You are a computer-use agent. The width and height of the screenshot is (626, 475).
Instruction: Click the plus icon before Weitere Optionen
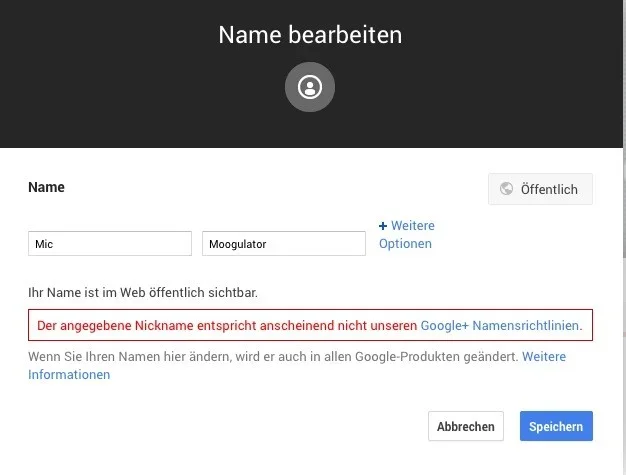(383, 226)
